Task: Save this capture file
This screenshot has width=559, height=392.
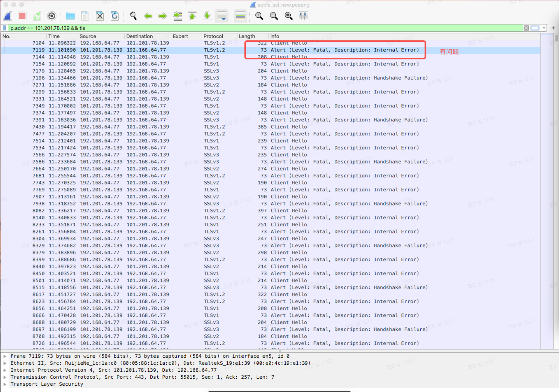Action: pyautogui.click(x=85, y=16)
